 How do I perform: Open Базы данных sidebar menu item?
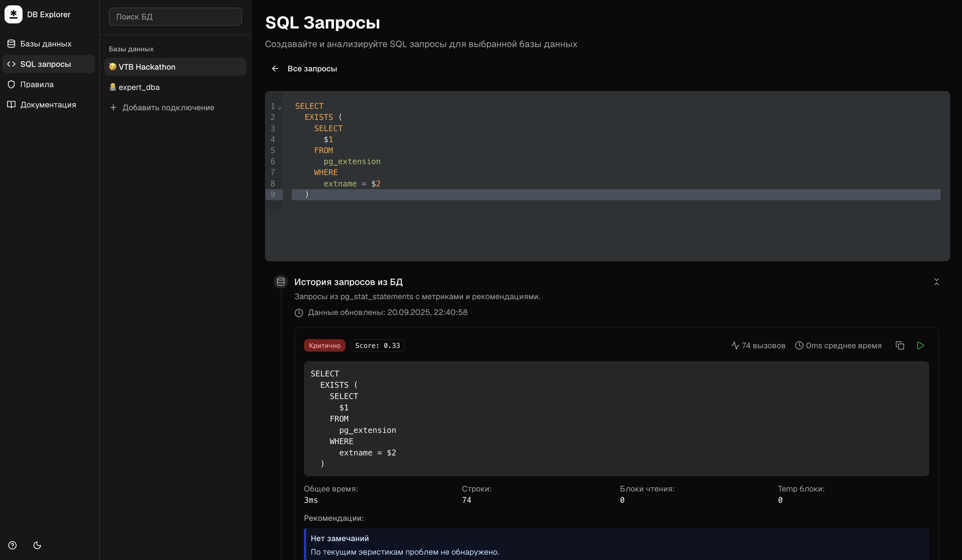pyautogui.click(x=46, y=44)
